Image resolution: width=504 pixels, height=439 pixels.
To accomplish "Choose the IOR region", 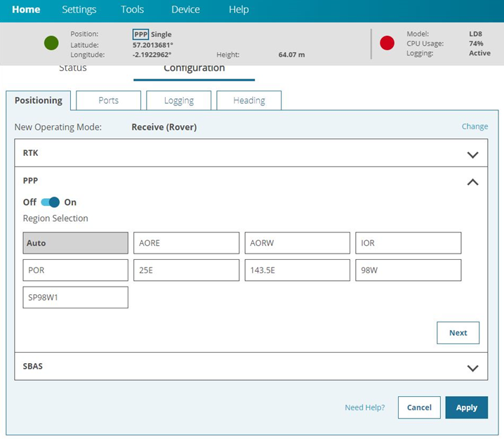I will (x=408, y=243).
